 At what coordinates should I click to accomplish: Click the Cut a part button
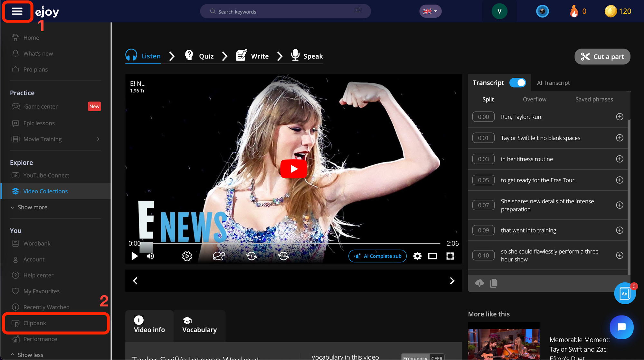coord(602,57)
